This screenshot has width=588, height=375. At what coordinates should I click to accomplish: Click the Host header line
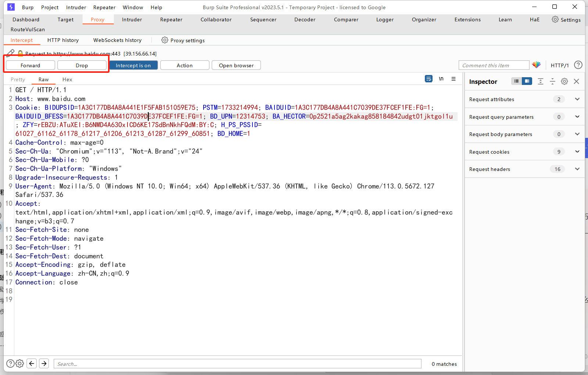click(50, 99)
